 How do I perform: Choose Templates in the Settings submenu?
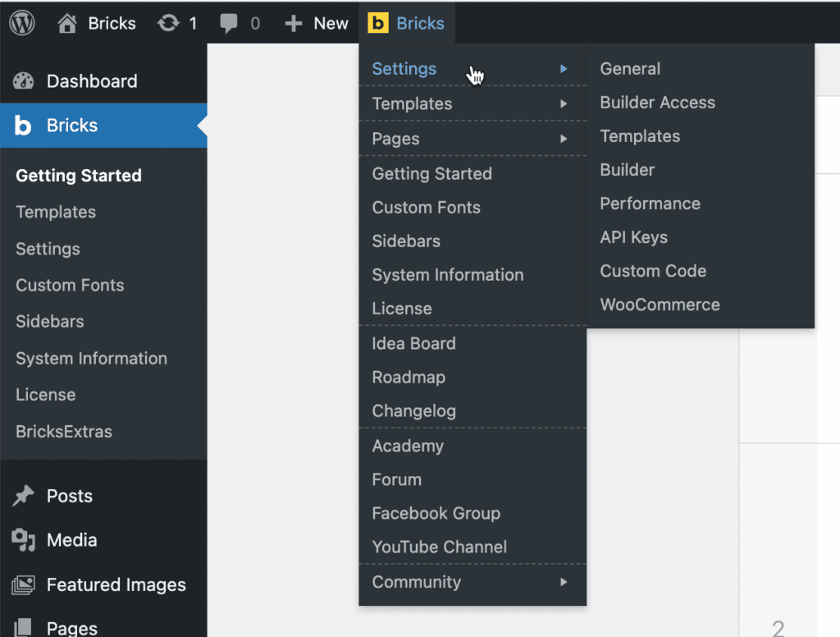(x=640, y=136)
